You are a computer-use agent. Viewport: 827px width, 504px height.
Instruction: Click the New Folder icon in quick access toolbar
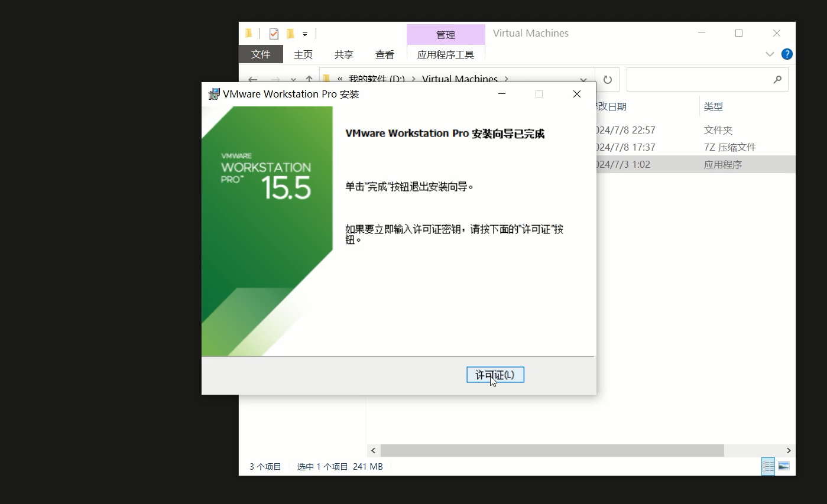coord(290,34)
